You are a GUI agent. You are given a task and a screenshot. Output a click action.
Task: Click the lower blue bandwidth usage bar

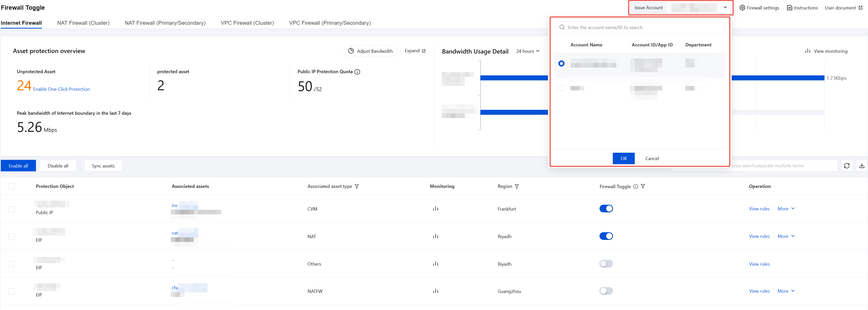[x=514, y=112]
